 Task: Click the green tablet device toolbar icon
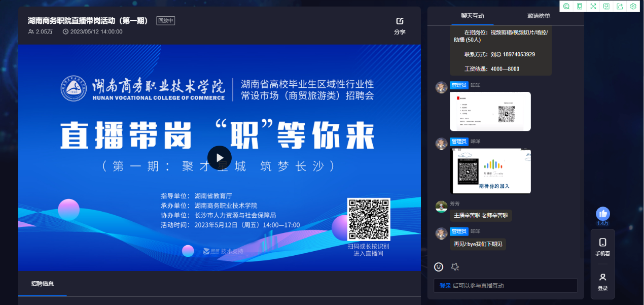[580, 6]
